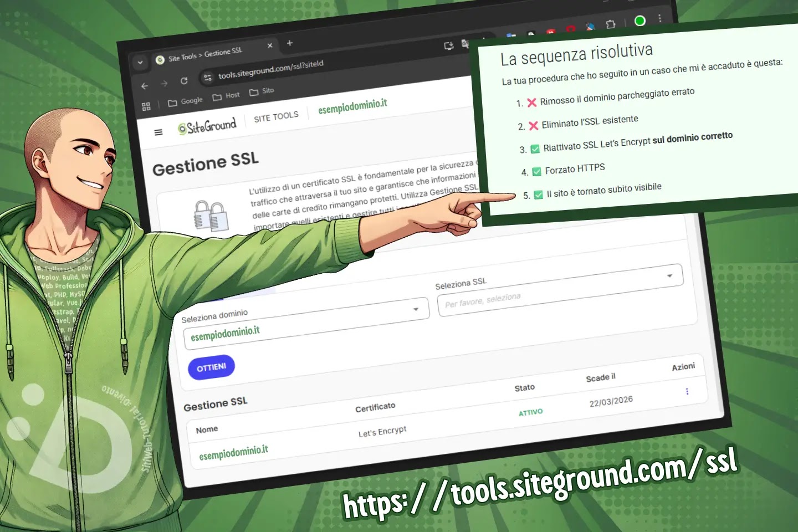
Task: Open the Host bookmarks folder
Action: (227, 96)
